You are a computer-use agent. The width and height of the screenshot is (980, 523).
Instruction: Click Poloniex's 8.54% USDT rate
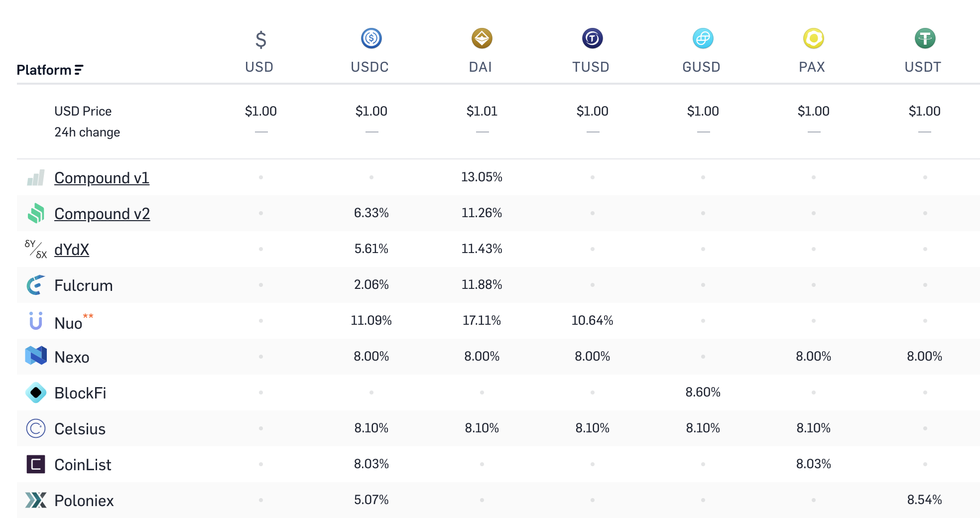(924, 500)
